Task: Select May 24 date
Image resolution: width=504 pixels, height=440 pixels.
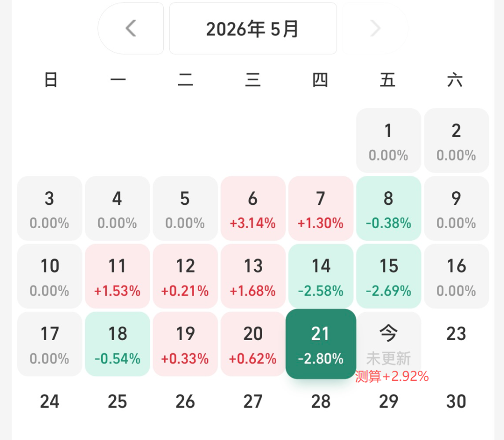Action: (49, 401)
